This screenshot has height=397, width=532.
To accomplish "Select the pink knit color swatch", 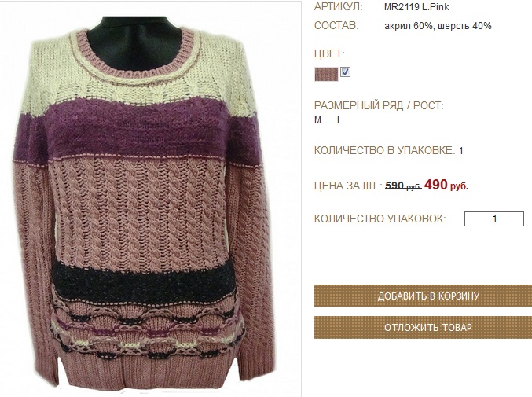I will [x=326, y=74].
